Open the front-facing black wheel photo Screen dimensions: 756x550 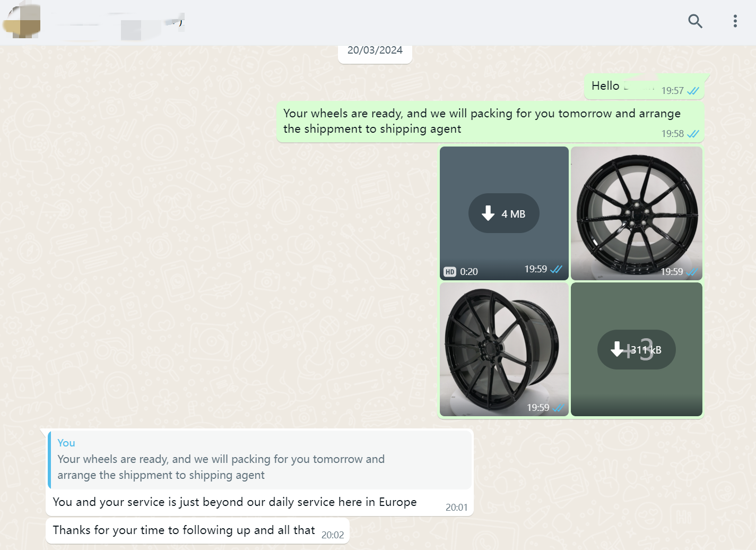tap(636, 213)
